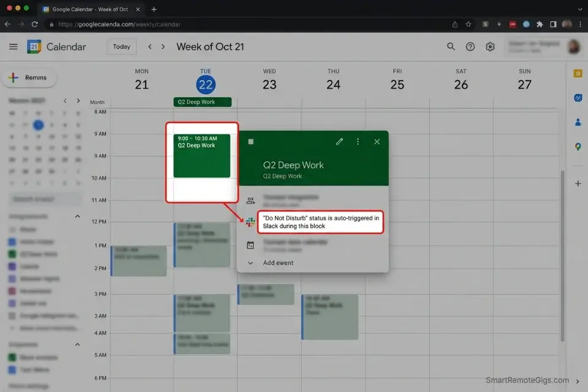Hide the side panel with bottom chevron
Screen dimensions: 588x392
[x=578, y=382]
